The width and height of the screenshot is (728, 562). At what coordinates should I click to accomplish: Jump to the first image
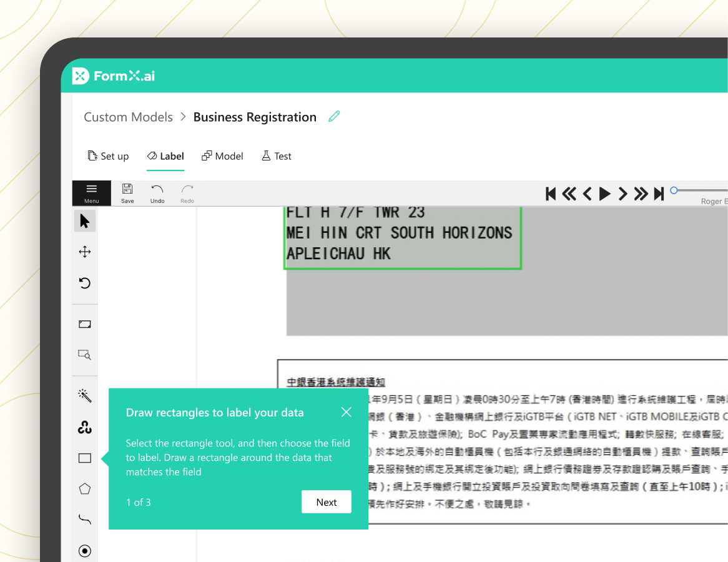click(551, 194)
